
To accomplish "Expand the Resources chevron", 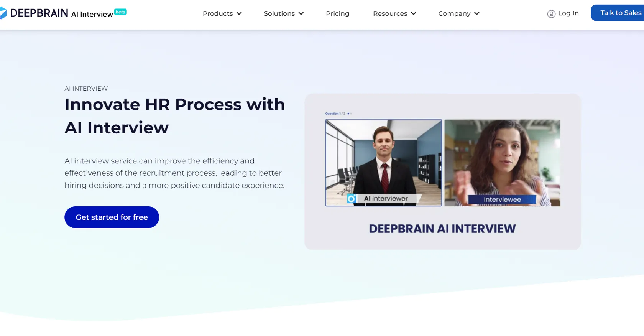I will point(414,13).
